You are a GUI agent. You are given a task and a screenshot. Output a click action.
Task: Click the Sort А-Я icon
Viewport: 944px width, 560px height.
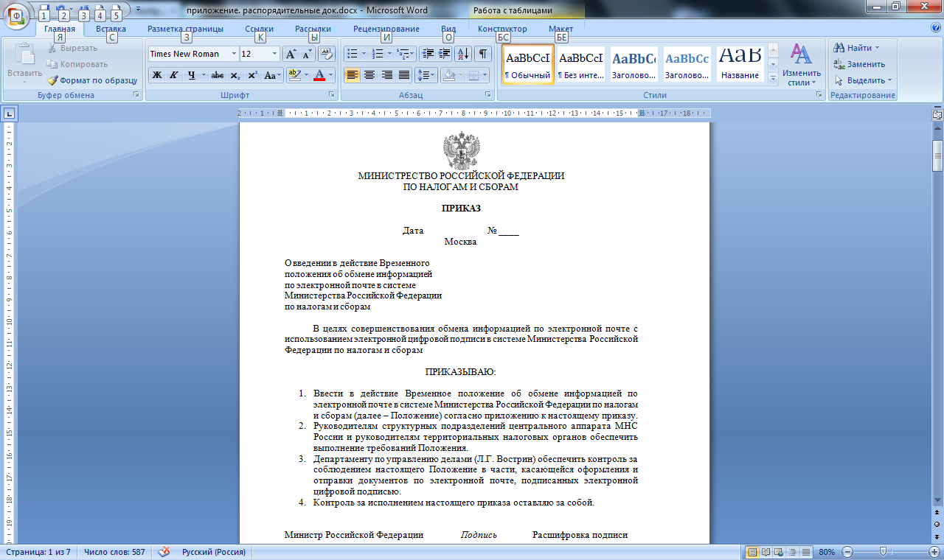pyautogui.click(x=464, y=54)
